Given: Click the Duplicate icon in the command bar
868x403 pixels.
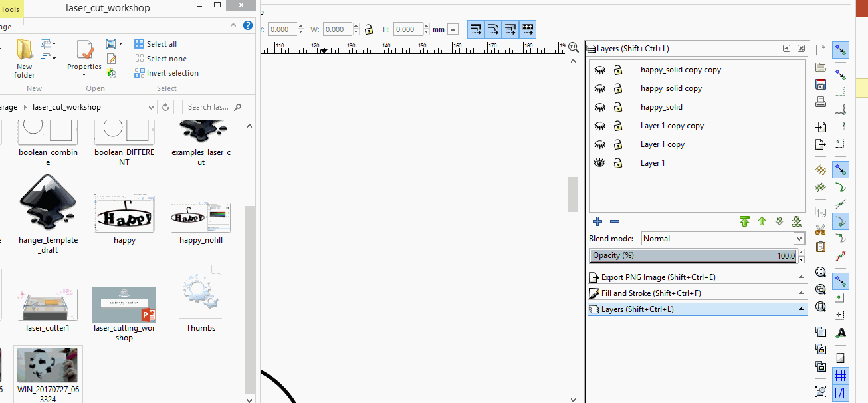Looking at the screenshot, I should pyautogui.click(x=820, y=332).
